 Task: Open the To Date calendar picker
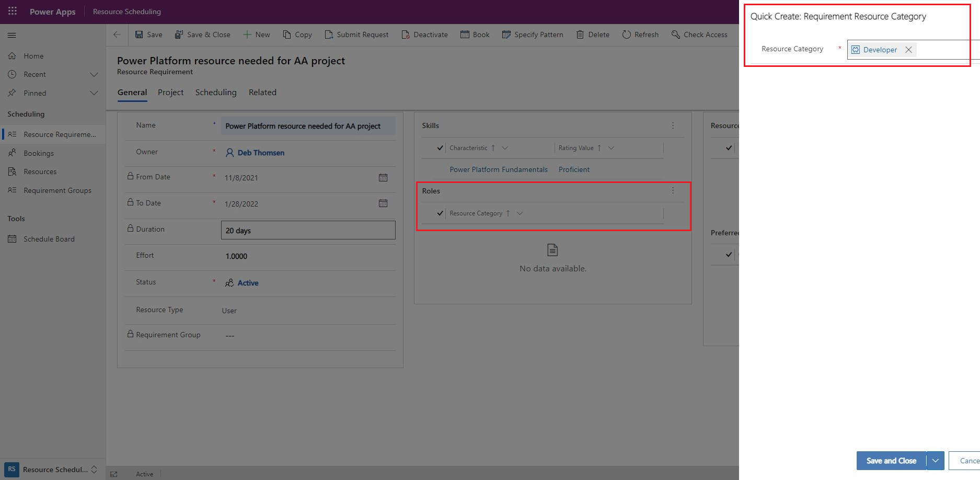pos(383,203)
